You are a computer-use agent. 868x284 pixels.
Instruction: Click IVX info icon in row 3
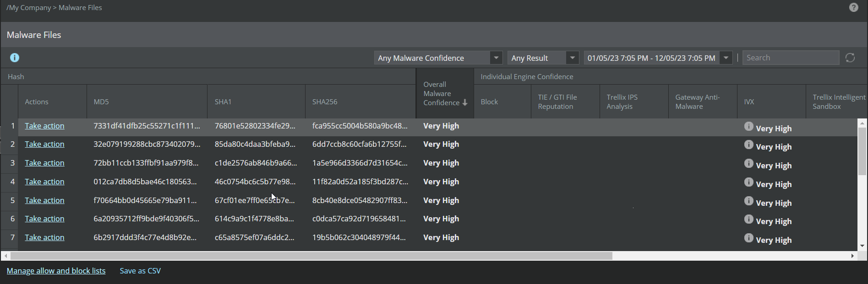click(748, 163)
